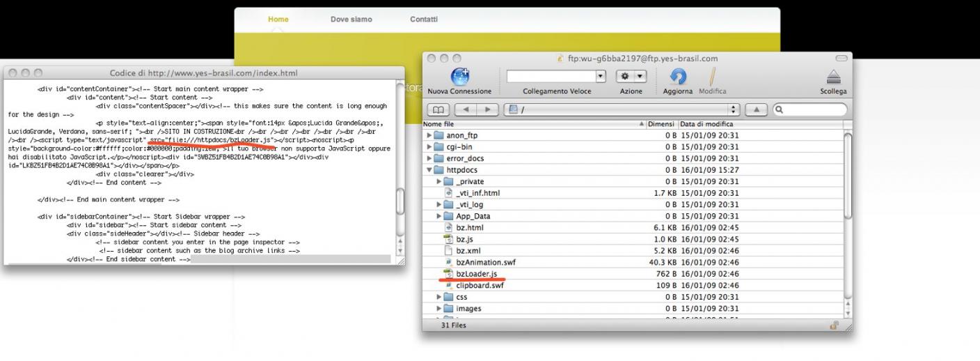Click the FTP window toolbar toggle pill button
The width and height of the screenshot is (980, 361).
click(841, 59)
